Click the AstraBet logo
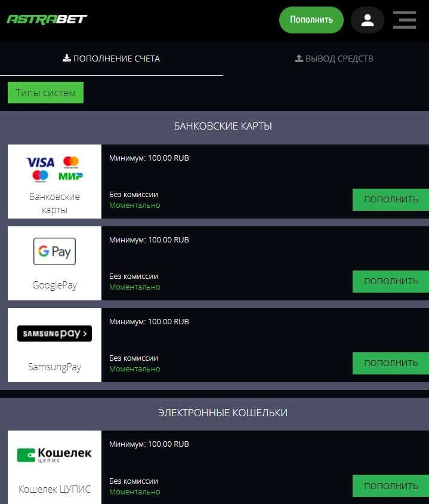Screen dimensions: 429x504 (x=47, y=19)
